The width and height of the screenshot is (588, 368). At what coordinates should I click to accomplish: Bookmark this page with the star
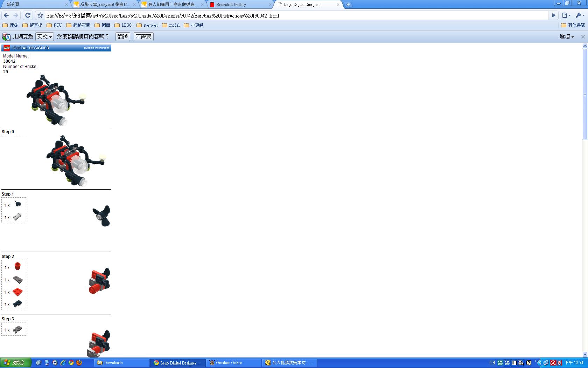coord(40,15)
